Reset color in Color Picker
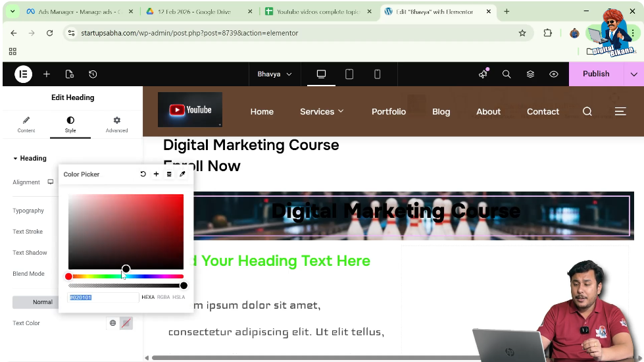The image size is (644, 362). [143, 174]
